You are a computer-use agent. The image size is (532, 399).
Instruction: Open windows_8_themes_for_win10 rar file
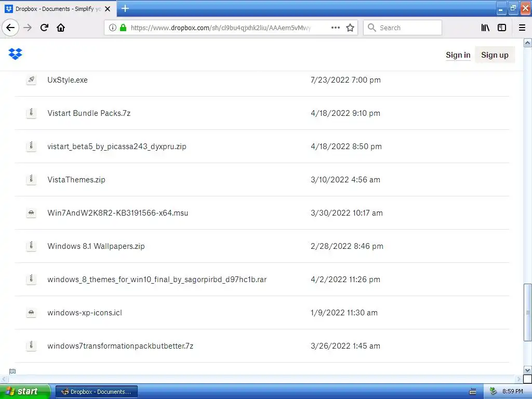coord(157,280)
